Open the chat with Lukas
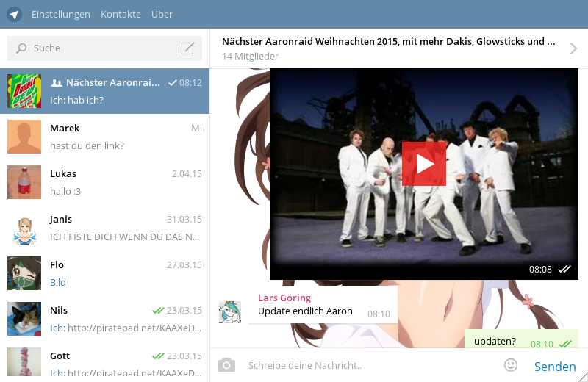 (x=104, y=182)
